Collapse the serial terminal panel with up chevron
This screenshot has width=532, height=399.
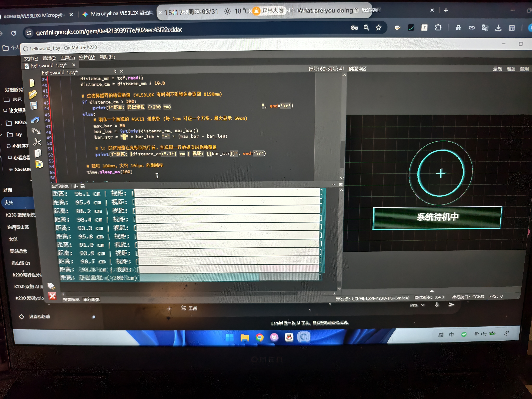(333, 184)
